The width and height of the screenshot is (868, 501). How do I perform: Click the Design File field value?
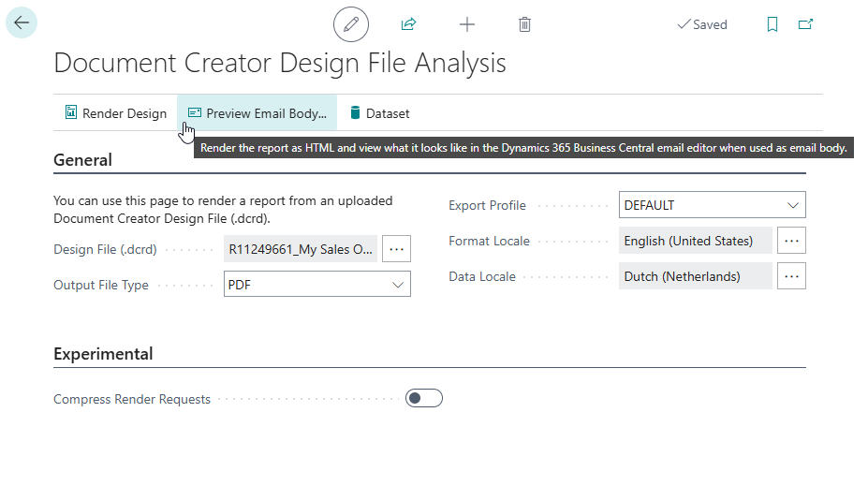[x=301, y=249]
